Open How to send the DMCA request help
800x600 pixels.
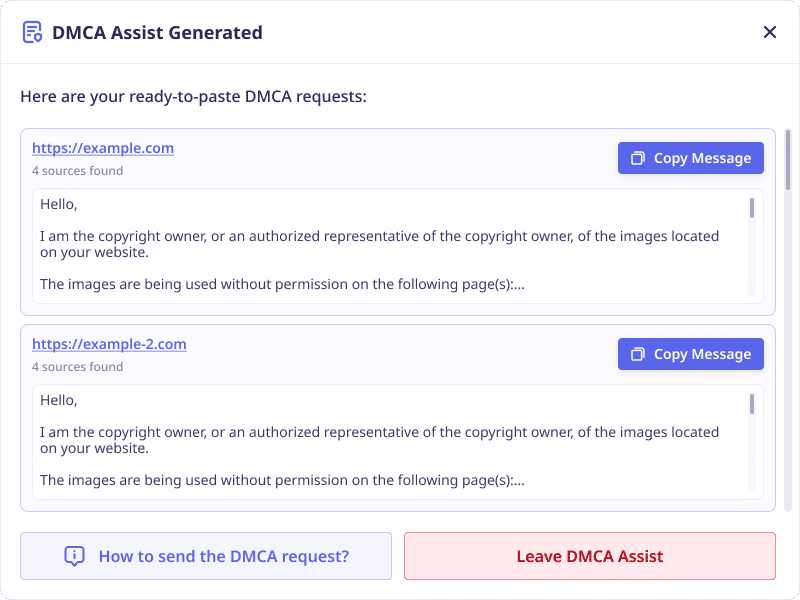[206, 556]
